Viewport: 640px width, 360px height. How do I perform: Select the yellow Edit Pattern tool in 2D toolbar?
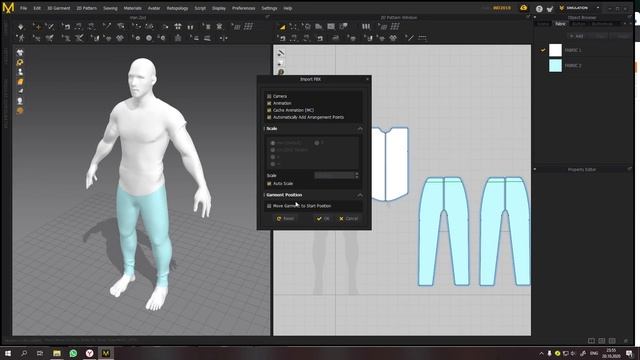pos(282,27)
